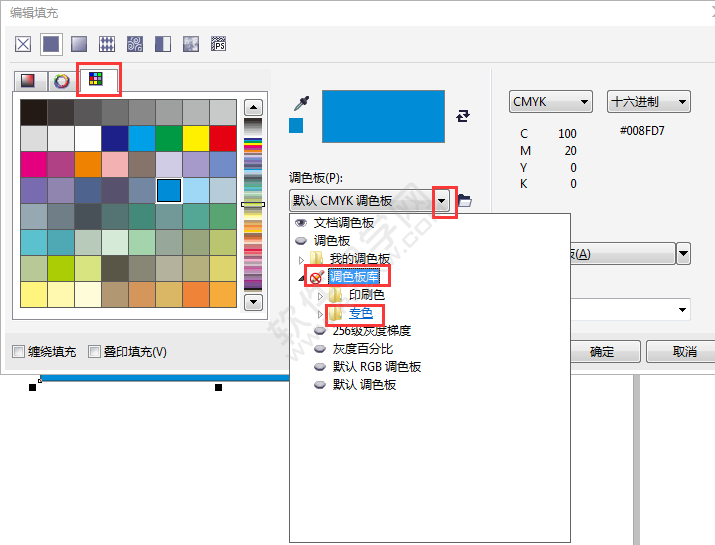Click the small blue reference color square
Viewport: 715px width, 545px height.
pos(296,125)
